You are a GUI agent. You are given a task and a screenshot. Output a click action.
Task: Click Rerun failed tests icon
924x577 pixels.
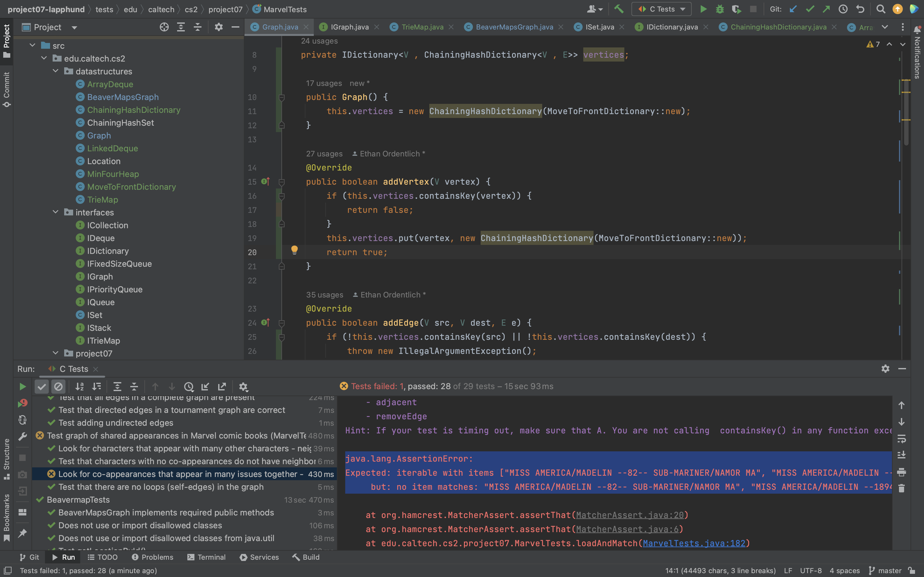22,403
